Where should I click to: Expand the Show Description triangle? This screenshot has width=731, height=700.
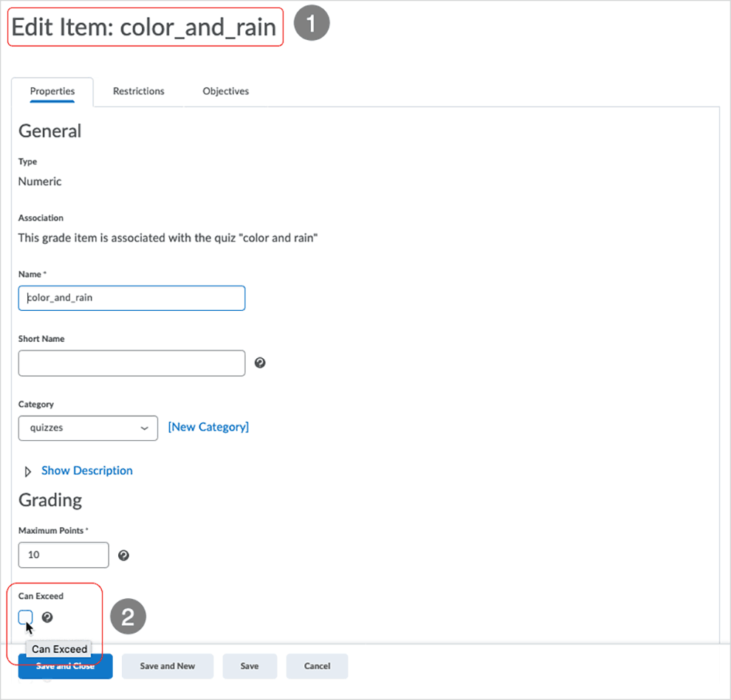[27, 472]
